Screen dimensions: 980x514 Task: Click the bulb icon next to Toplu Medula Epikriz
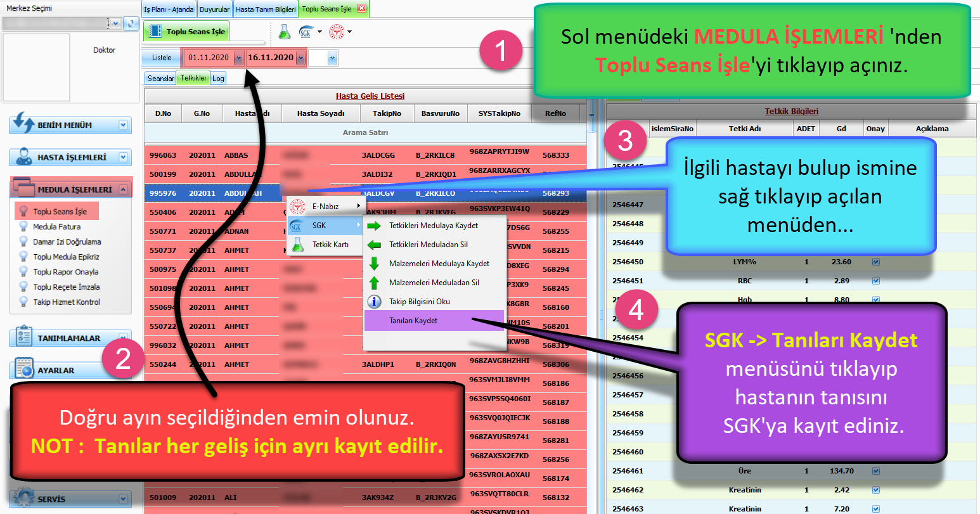[23, 257]
